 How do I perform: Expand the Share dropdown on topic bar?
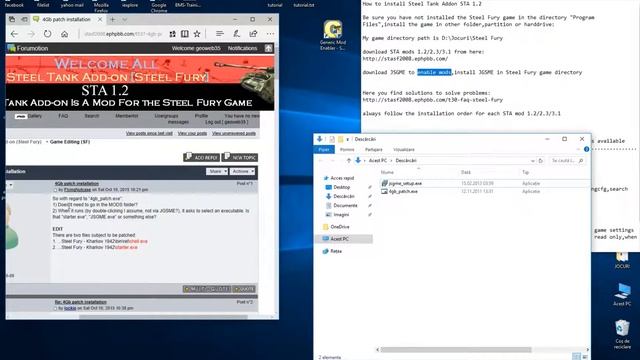click(x=217, y=171)
